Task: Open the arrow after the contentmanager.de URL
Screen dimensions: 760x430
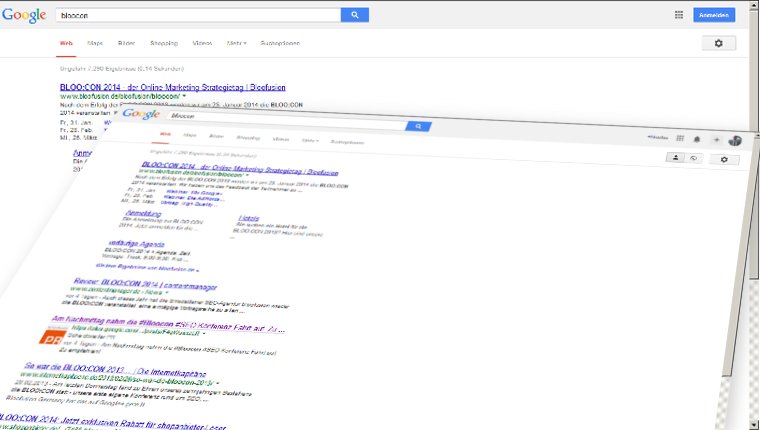Action: click(x=167, y=292)
